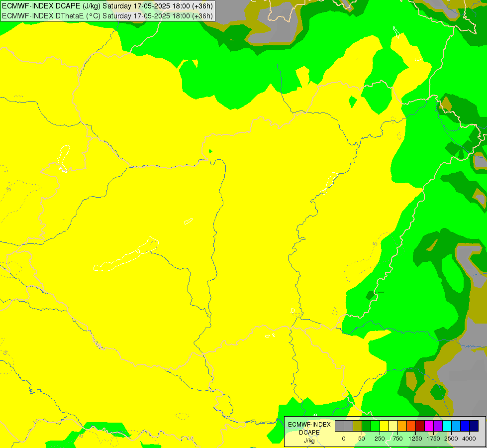Screen dimensions: 487x448
Task: Click the navy legend swatch
Action: [x=474, y=426]
